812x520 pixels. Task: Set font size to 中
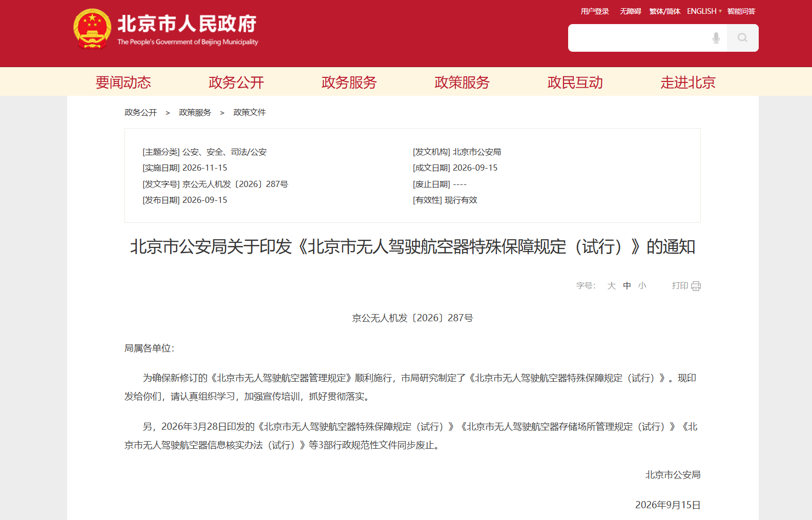(627, 286)
